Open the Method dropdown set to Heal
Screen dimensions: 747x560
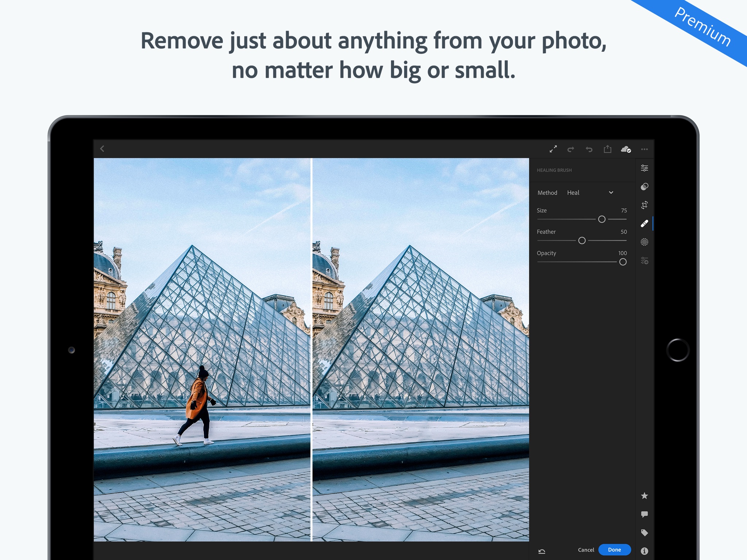coord(591,193)
